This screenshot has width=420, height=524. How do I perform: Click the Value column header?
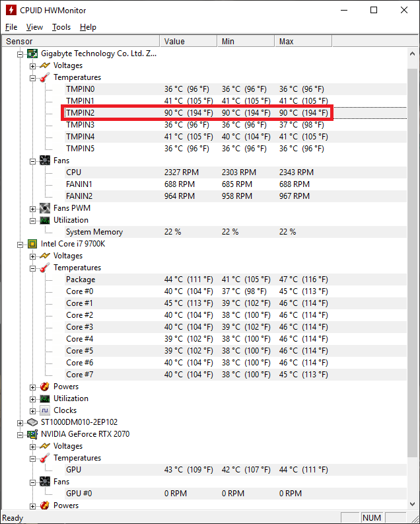188,41
